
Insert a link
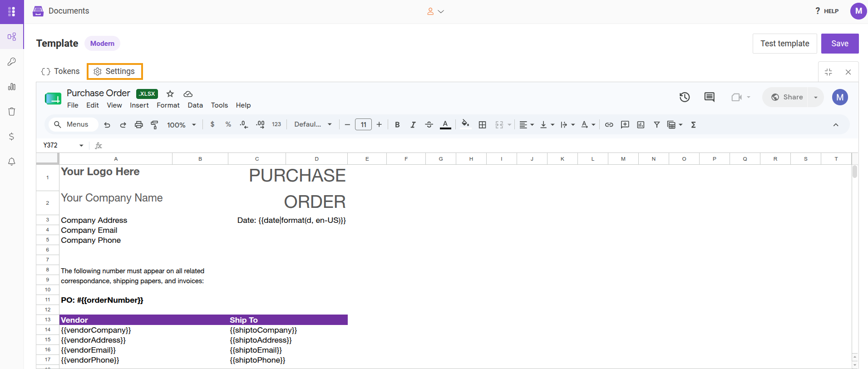coord(609,125)
